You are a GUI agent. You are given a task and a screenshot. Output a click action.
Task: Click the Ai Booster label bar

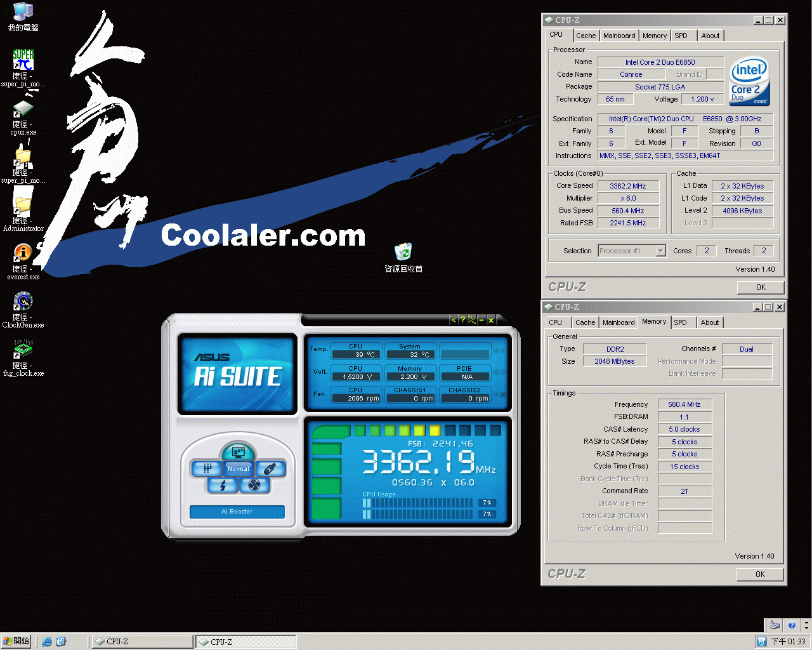(x=237, y=512)
